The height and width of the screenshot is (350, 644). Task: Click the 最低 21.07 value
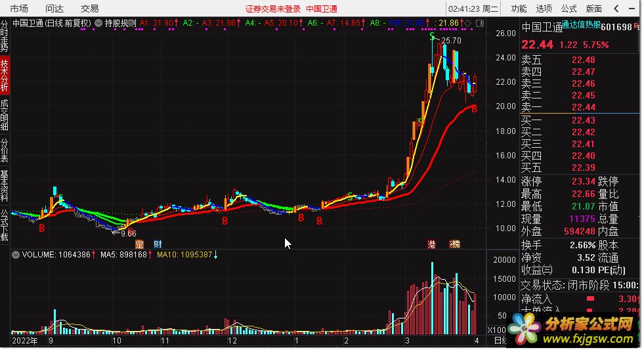[x=583, y=206]
